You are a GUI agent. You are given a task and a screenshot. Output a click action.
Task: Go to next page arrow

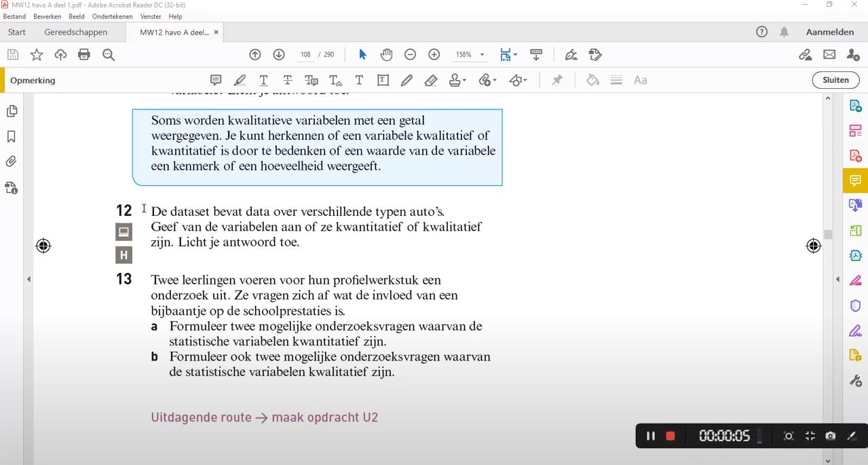(x=279, y=55)
